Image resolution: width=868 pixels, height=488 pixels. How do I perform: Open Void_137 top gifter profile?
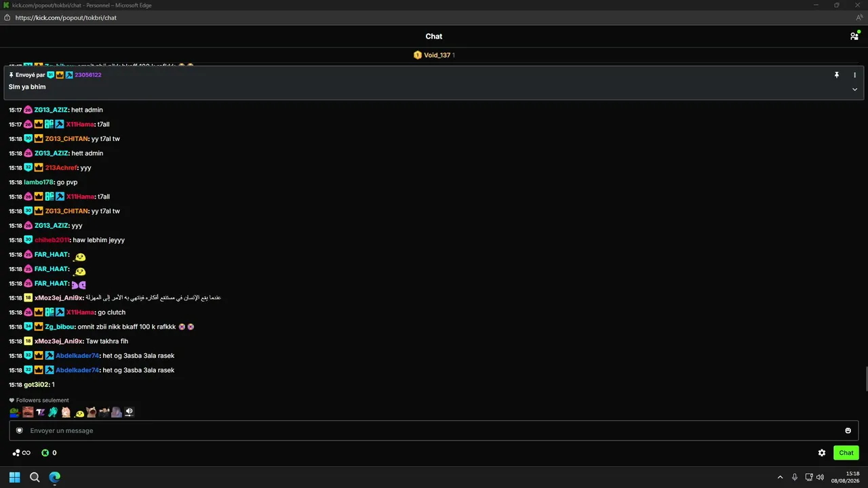point(437,55)
